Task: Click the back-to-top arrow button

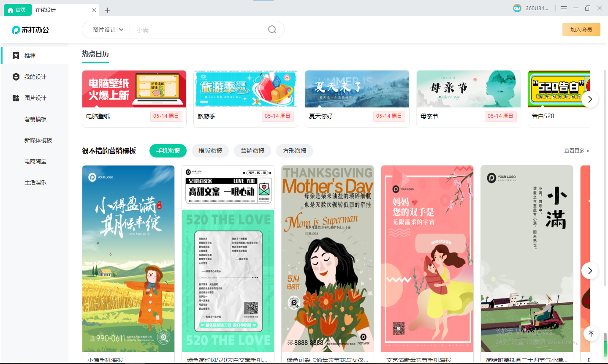Action: [x=591, y=333]
